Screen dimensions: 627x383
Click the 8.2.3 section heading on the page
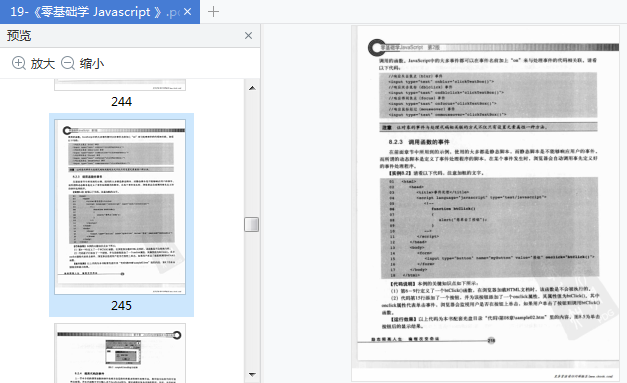click(x=419, y=142)
